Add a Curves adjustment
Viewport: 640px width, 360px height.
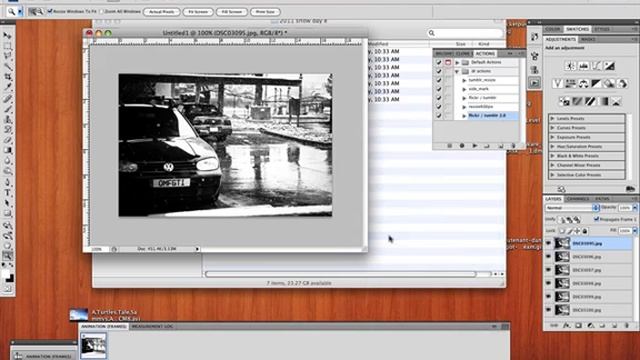coord(596,66)
